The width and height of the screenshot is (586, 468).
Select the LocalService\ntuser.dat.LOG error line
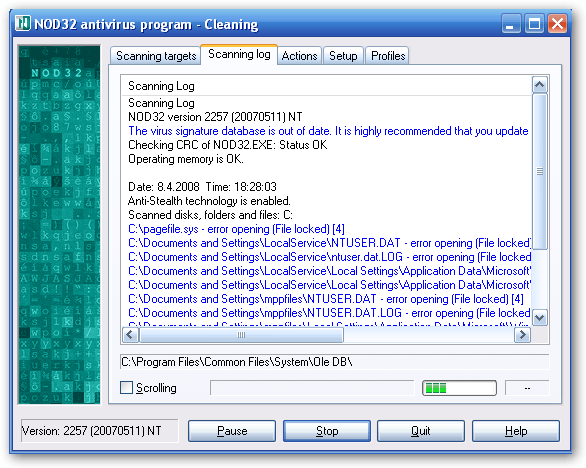click(x=330, y=257)
